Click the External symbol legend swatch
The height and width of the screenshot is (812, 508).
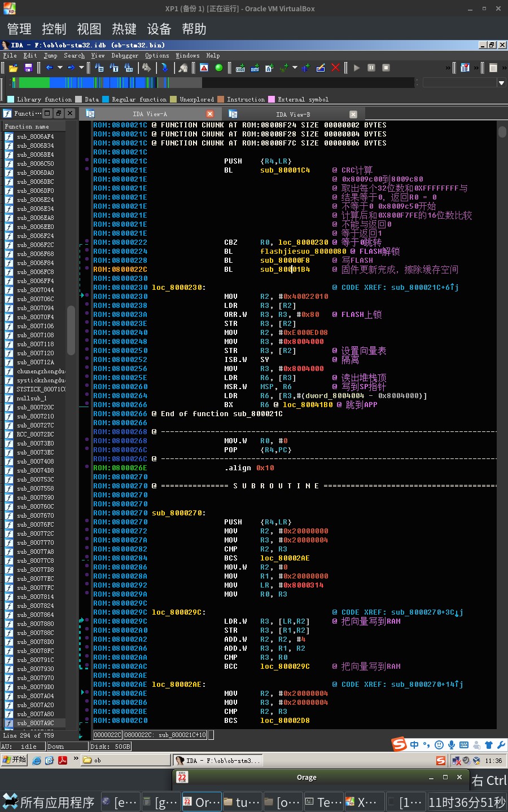click(271, 99)
